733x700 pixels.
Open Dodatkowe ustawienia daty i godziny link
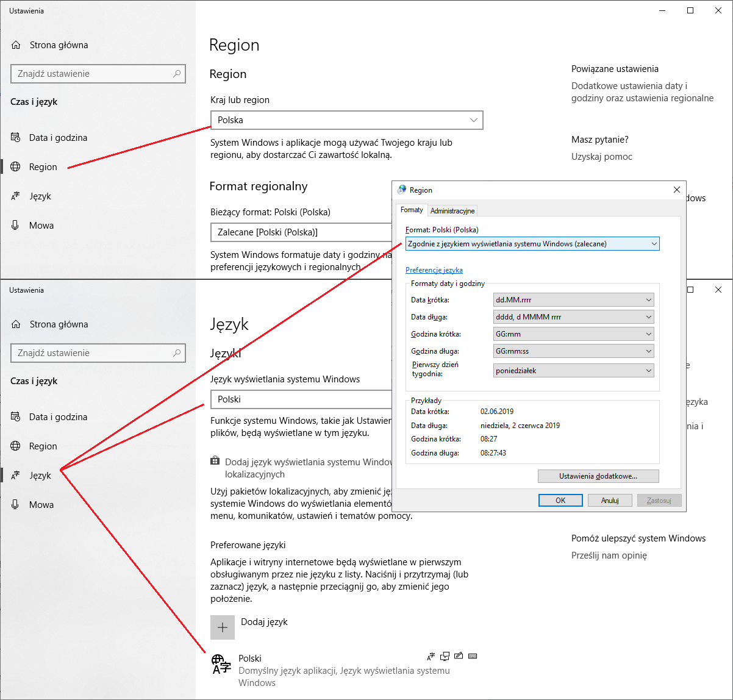click(642, 92)
